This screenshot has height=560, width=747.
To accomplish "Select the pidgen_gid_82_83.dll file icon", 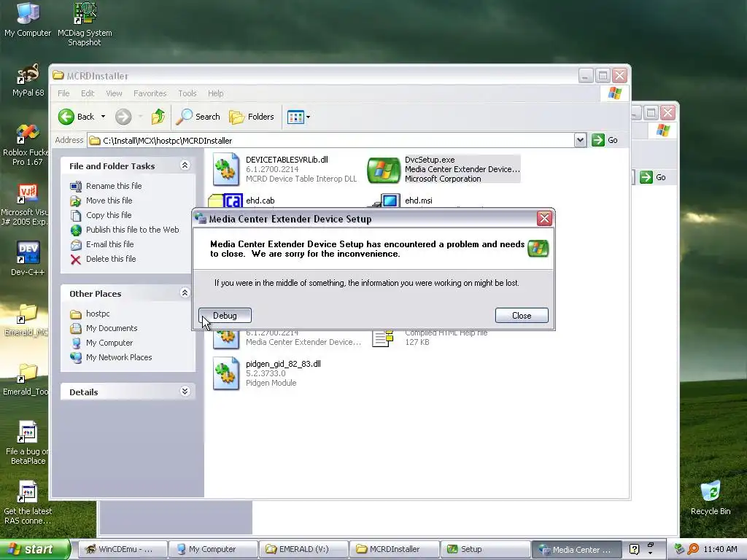I will tap(226, 373).
